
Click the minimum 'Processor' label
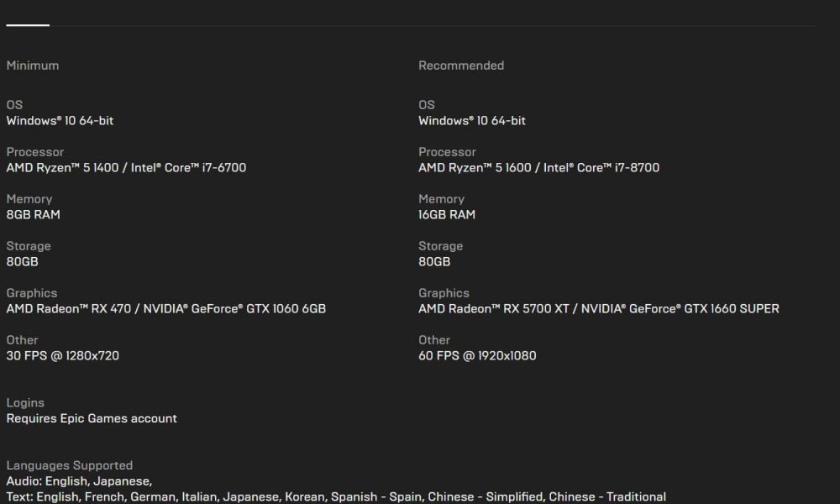click(x=34, y=152)
